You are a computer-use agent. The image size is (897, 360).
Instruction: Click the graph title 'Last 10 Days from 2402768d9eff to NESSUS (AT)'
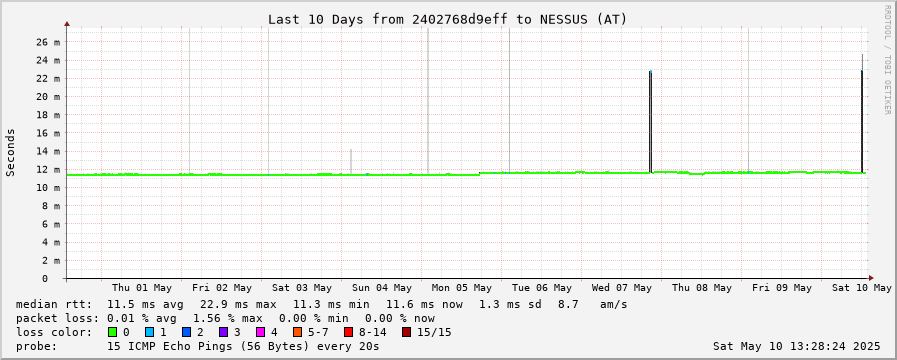(448, 19)
